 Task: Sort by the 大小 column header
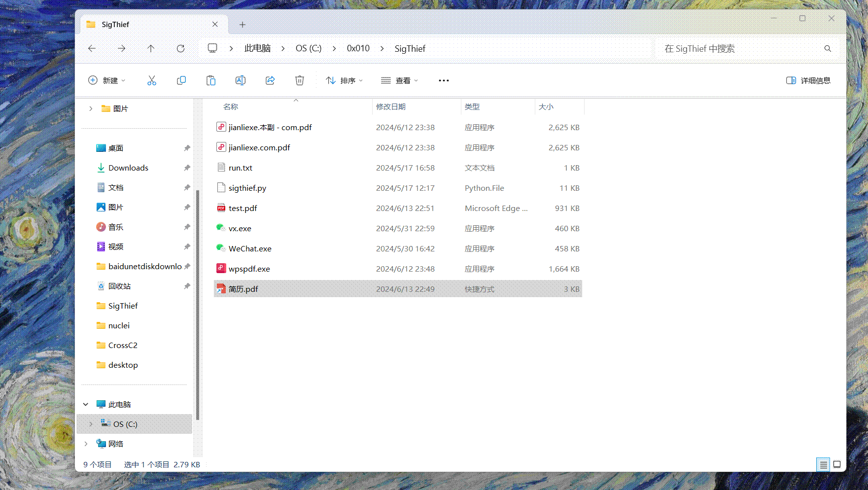click(x=546, y=106)
